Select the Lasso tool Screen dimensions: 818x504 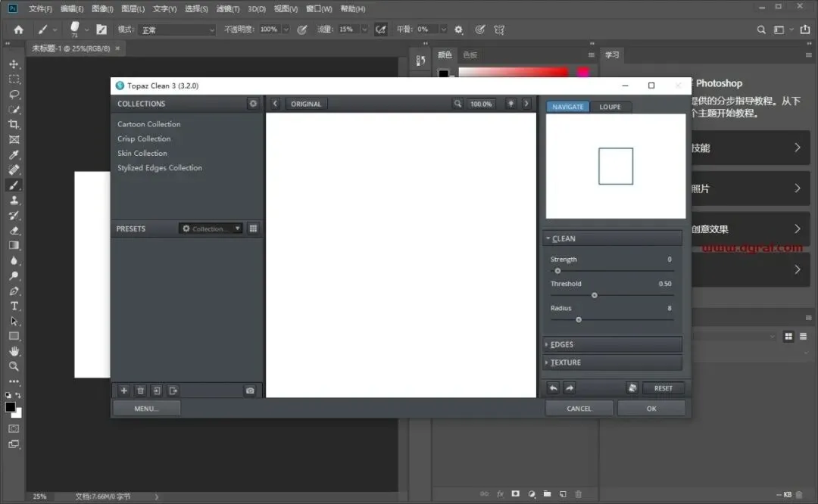14,95
